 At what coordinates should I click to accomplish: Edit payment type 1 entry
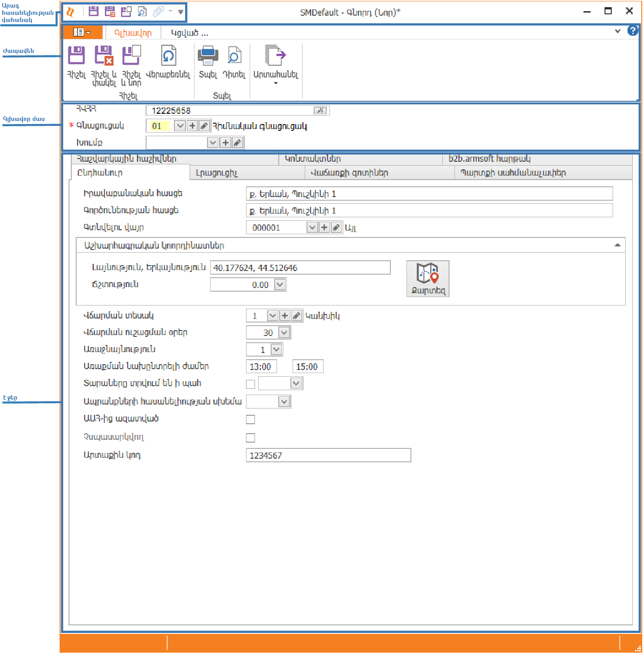tap(296, 316)
